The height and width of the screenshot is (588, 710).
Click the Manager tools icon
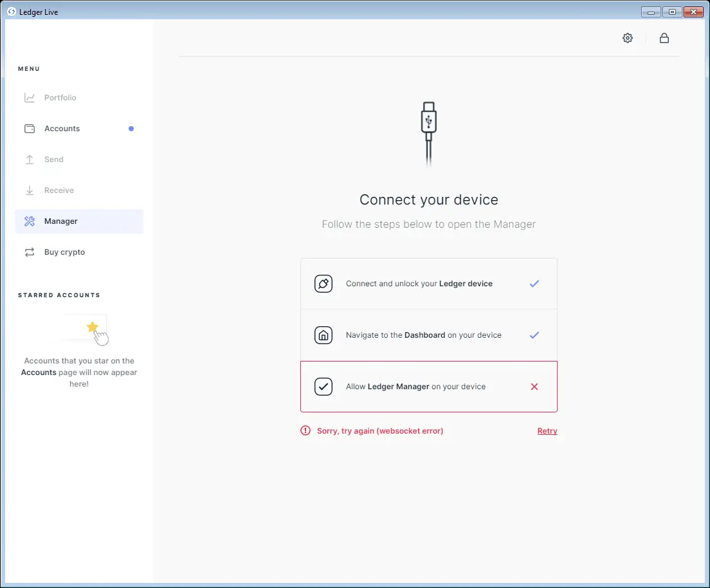tap(30, 221)
